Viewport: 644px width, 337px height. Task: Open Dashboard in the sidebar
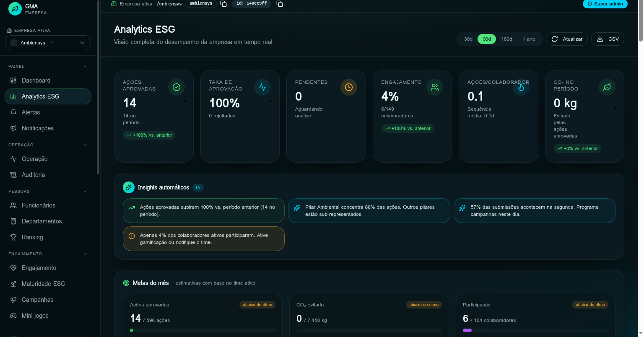click(48, 80)
